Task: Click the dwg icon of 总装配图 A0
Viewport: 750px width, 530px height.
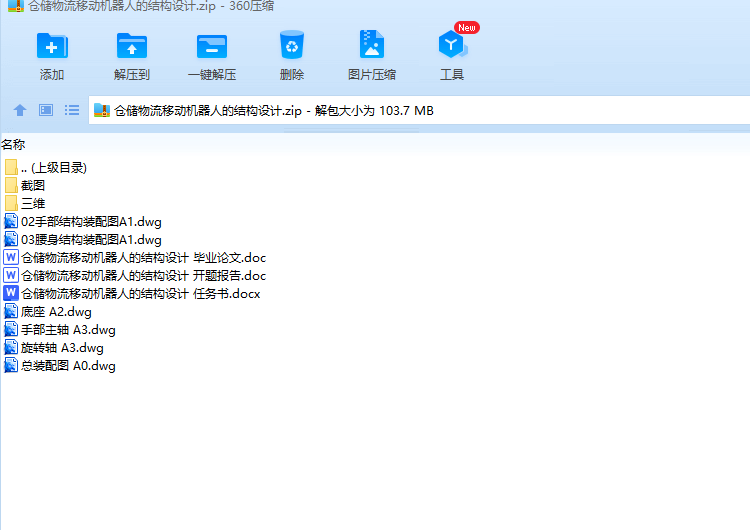Action: (11, 365)
